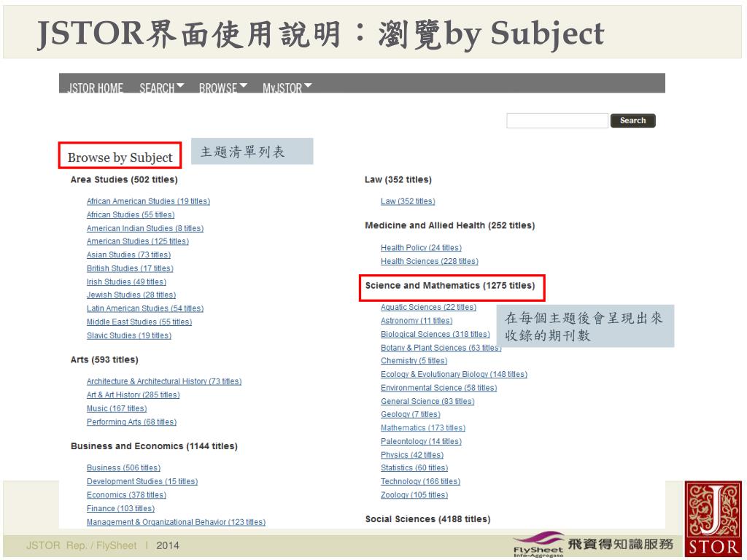Open African American Studies (19 titles) link
Viewport: 747px width, 560px height.
pyautogui.click(x=148, y=201)
